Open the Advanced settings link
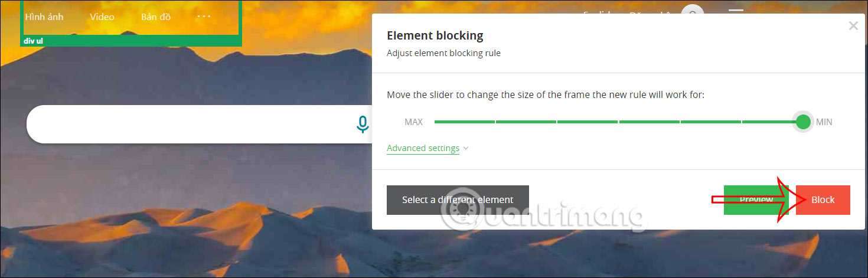The height and width of the screenshot is (278, 868). pyautogui.click(x=423, y=148)
